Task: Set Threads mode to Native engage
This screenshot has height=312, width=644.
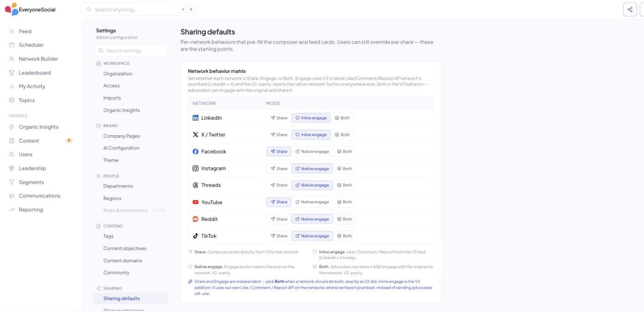Action: [x=312, y=185]
